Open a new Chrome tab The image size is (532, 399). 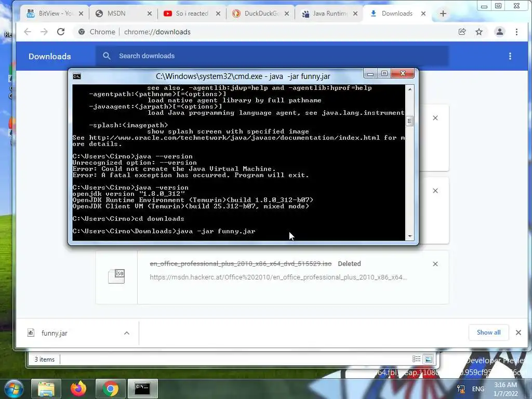[443, 14]
